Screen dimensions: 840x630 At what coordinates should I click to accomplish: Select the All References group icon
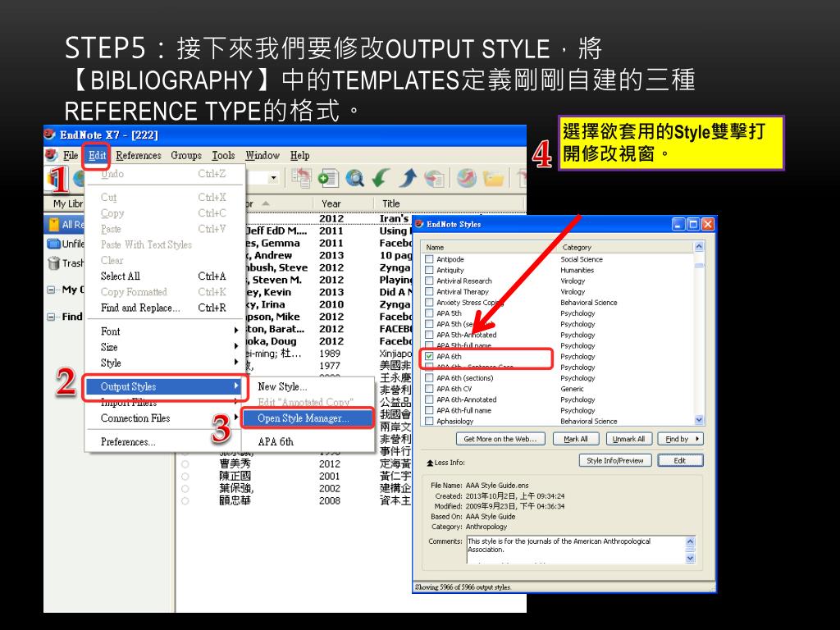pyautogui.click(x=53, y=225)
